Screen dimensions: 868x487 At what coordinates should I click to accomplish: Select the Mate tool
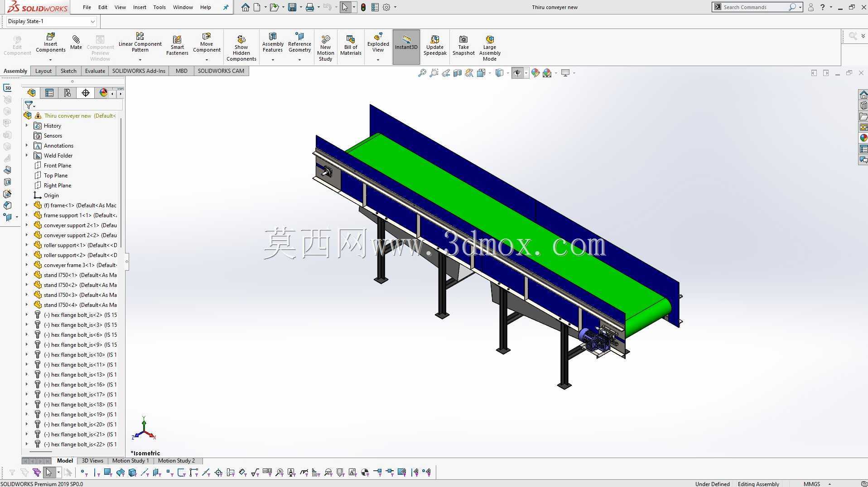pyautogui.click(x=76, y=43)
